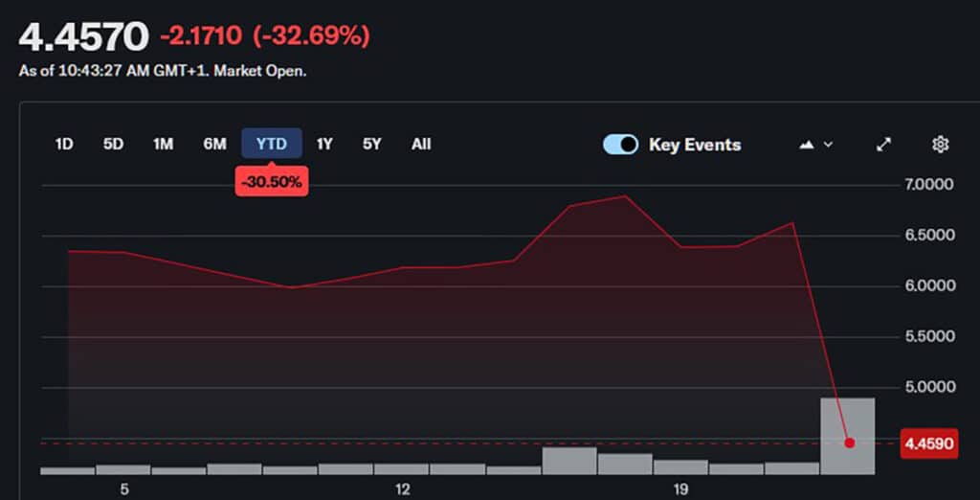Toggle the Key Events switch
Viewport: 980px width, 500px height.
pos(620,145)
